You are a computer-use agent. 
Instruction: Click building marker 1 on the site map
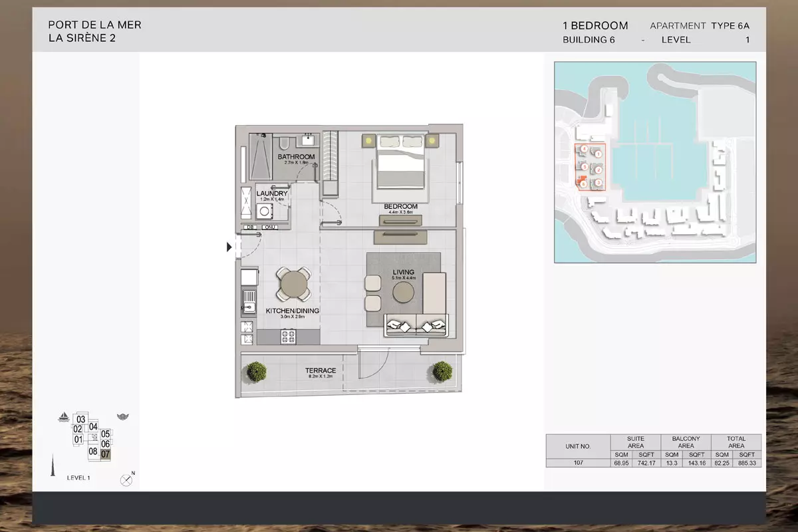(598, 154)
